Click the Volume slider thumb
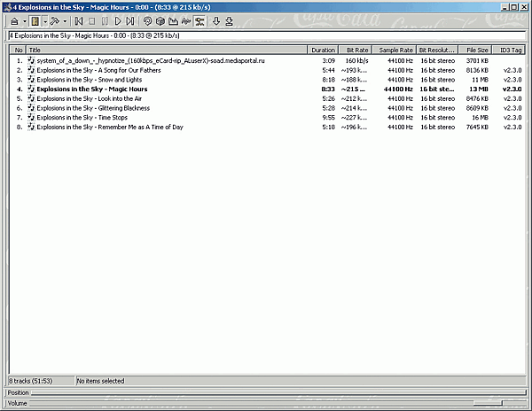532x411 pixels. [488, 403]
